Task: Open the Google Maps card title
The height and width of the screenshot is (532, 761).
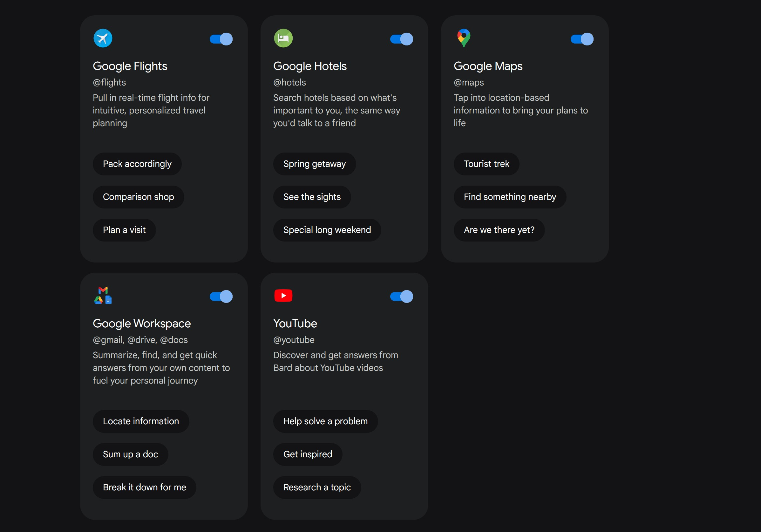Action: click(488, 66)
